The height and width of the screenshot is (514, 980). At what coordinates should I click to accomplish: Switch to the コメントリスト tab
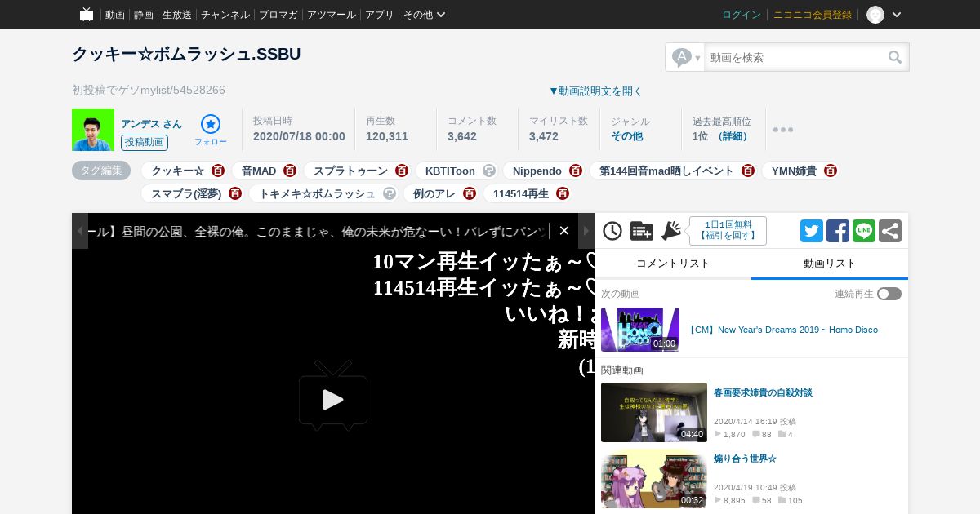(673, 264)
